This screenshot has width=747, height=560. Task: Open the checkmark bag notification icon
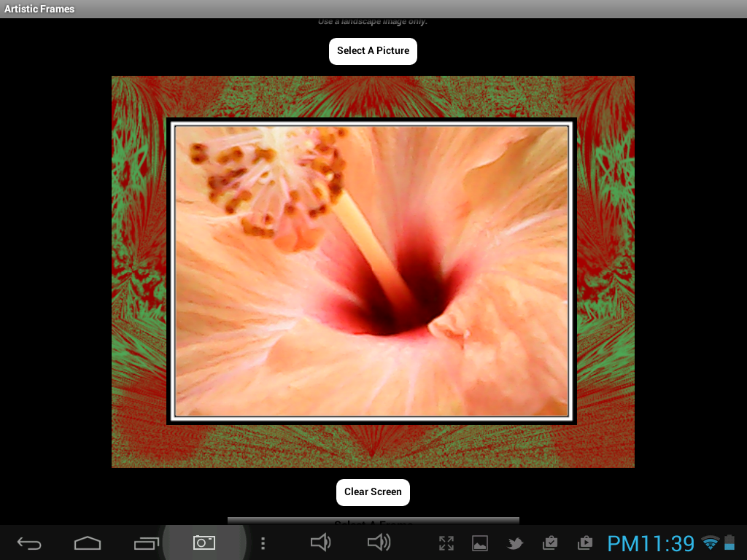pos(550,543)
